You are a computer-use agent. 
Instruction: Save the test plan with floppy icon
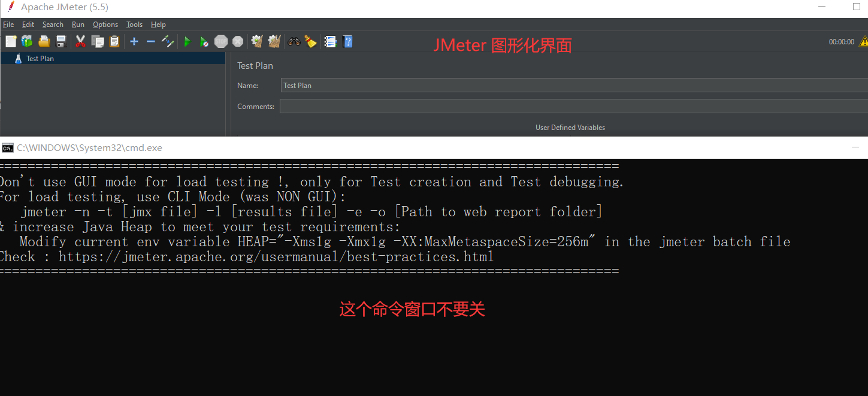click(61, 41)
